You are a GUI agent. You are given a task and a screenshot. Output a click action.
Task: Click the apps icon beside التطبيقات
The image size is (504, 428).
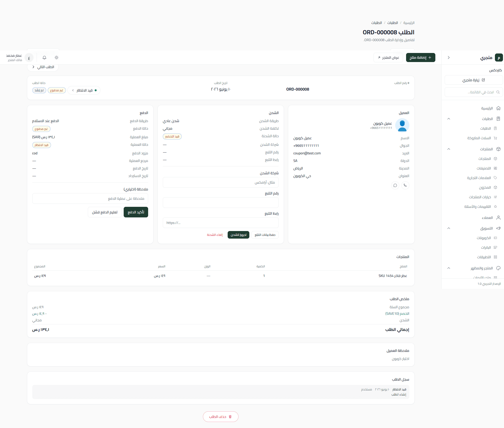tap(495, 257)
